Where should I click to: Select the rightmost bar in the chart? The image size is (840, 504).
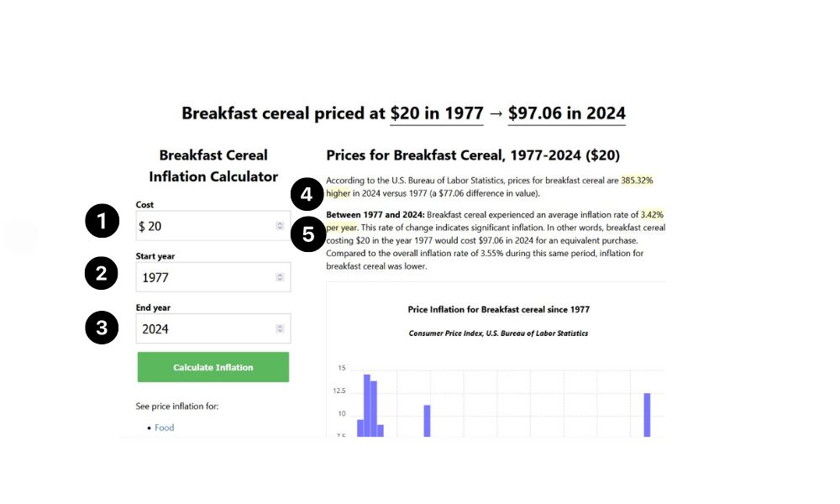(647, 414)
